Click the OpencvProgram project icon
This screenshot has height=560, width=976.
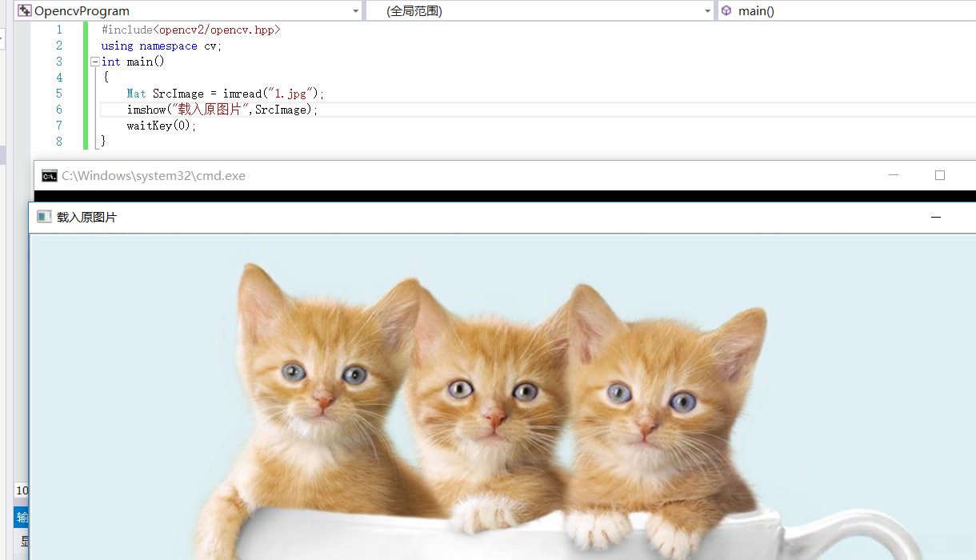pyautogui.click(x=25, y=11)
